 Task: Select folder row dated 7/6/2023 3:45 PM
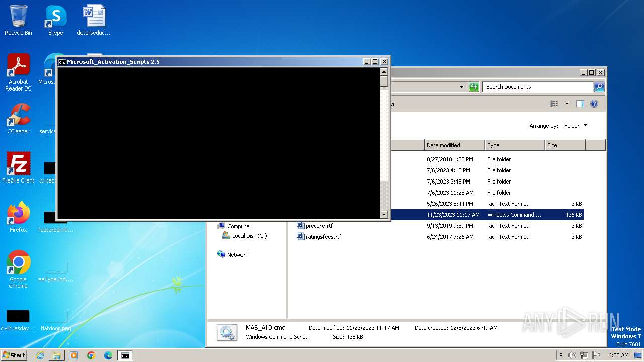tap(487, 182)
